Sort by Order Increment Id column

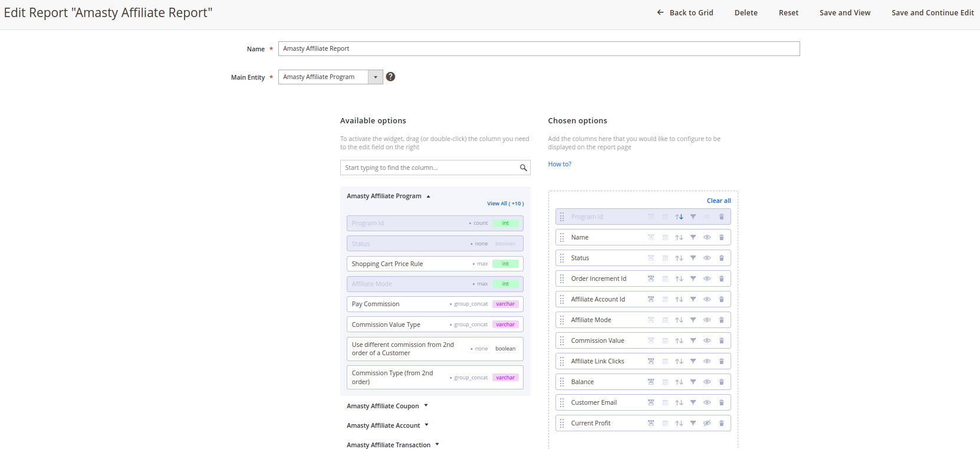click(679, 278)
